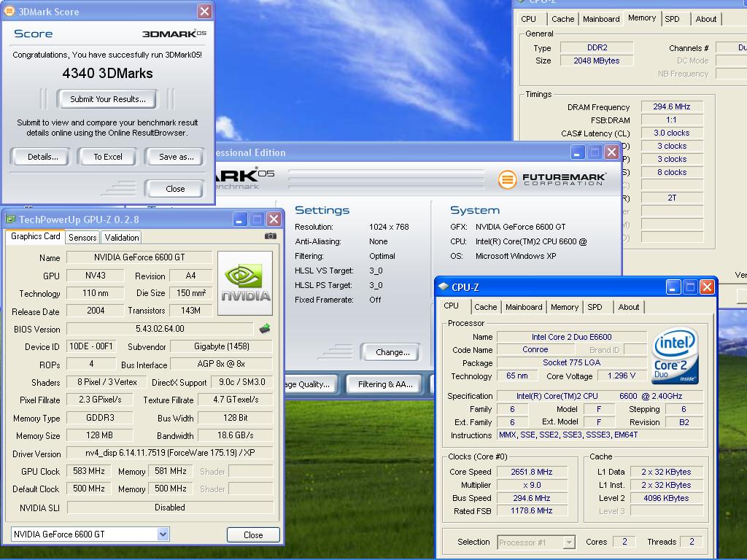Screen dimensions: 747x560
Task: Open the Mainboard tab in background CPU-Z window
Action: [x=601, y=19]
